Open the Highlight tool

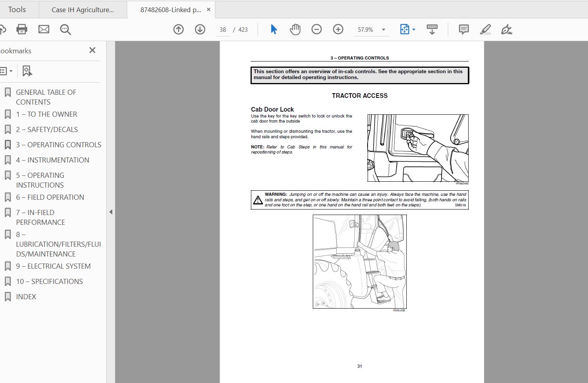click(x=485, y=29)
